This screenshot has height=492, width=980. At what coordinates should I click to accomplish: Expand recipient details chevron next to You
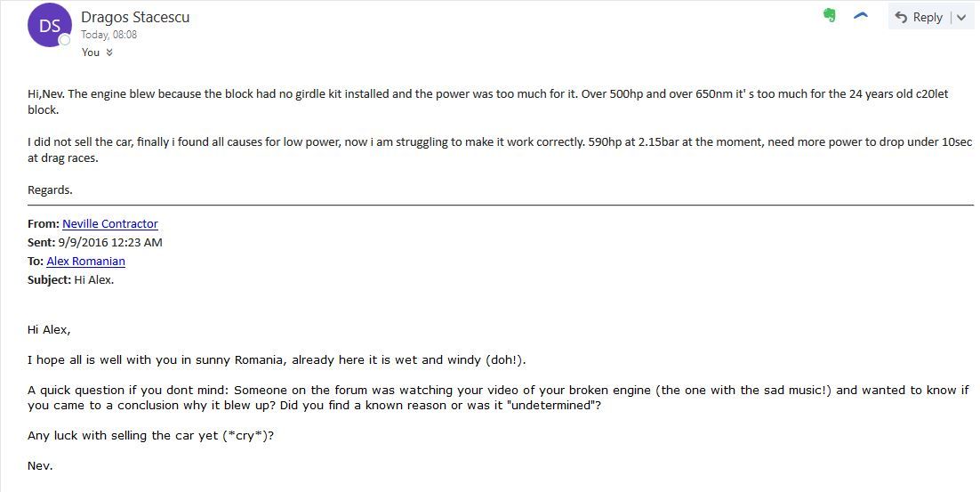click(x=109, y=52)
